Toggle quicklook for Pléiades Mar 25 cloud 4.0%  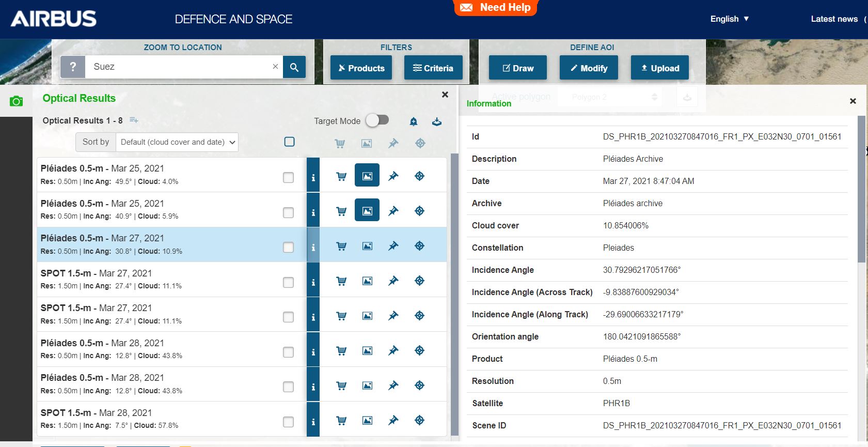[x=367, y=175]
